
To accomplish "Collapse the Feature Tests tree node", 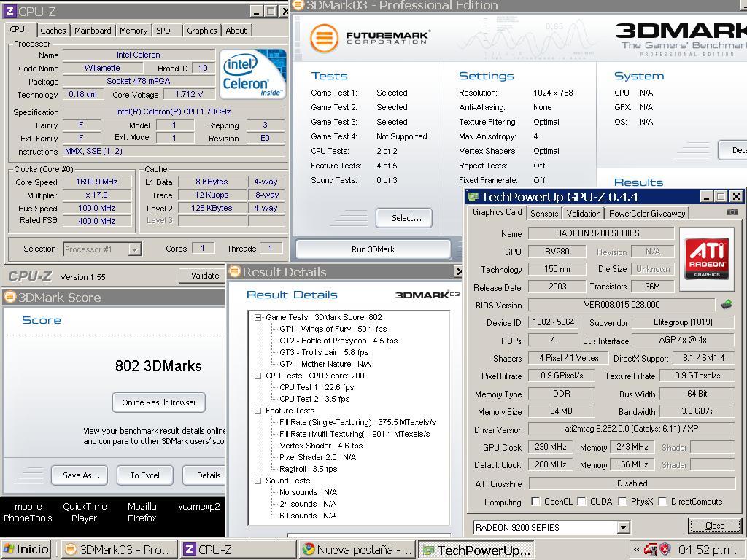I will [x=258, y=411].
